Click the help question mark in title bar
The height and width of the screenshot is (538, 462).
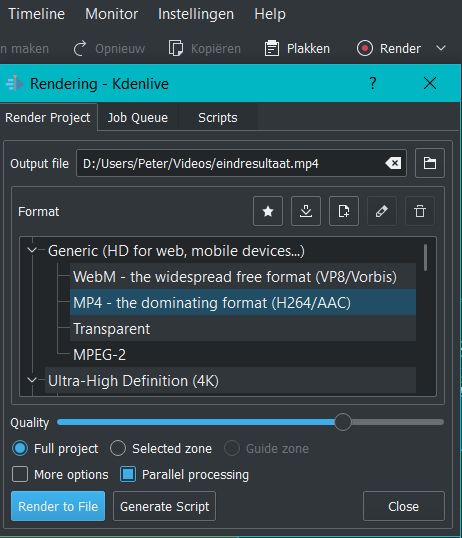coord(373,83)
